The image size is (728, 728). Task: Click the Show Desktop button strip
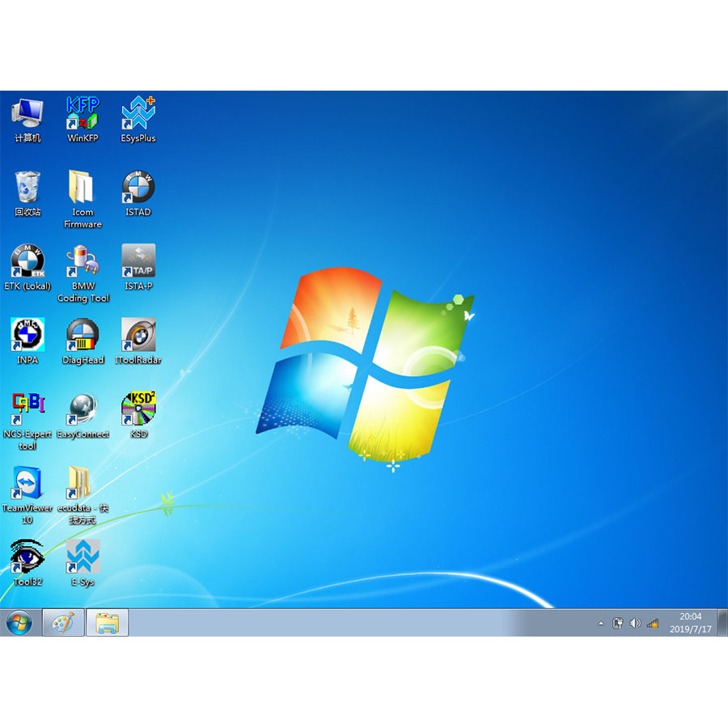click(x=723, y=623)
